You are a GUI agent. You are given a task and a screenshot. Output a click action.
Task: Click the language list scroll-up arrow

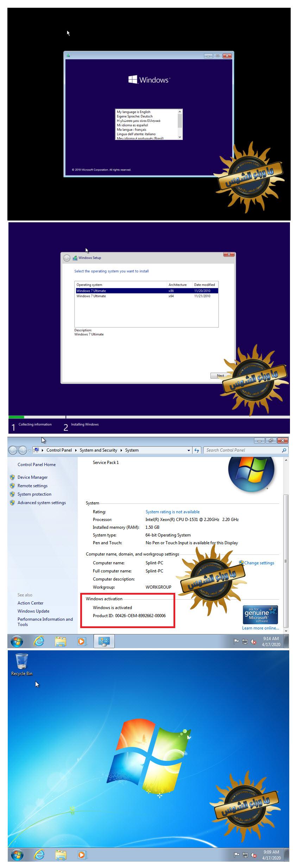[x=180, y=111]
